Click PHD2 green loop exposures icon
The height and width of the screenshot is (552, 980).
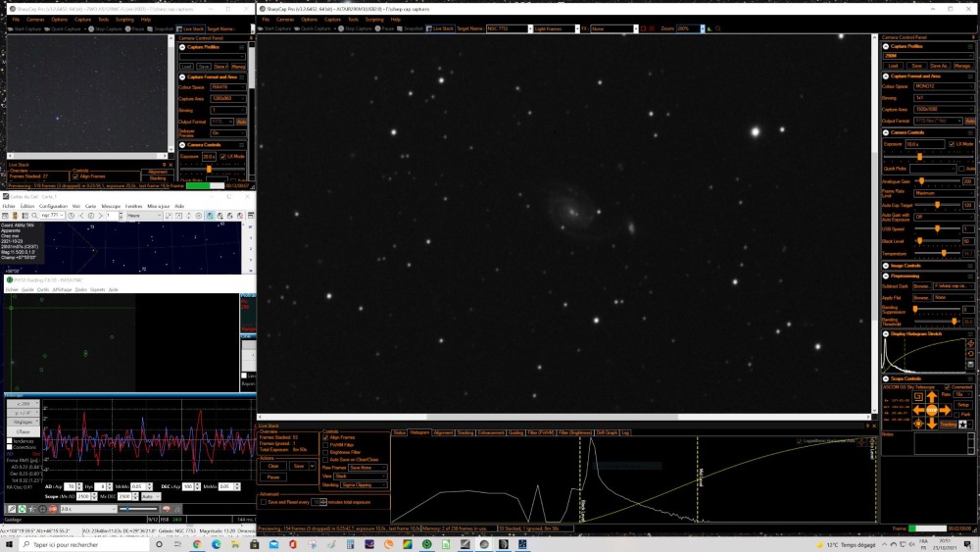22,509
